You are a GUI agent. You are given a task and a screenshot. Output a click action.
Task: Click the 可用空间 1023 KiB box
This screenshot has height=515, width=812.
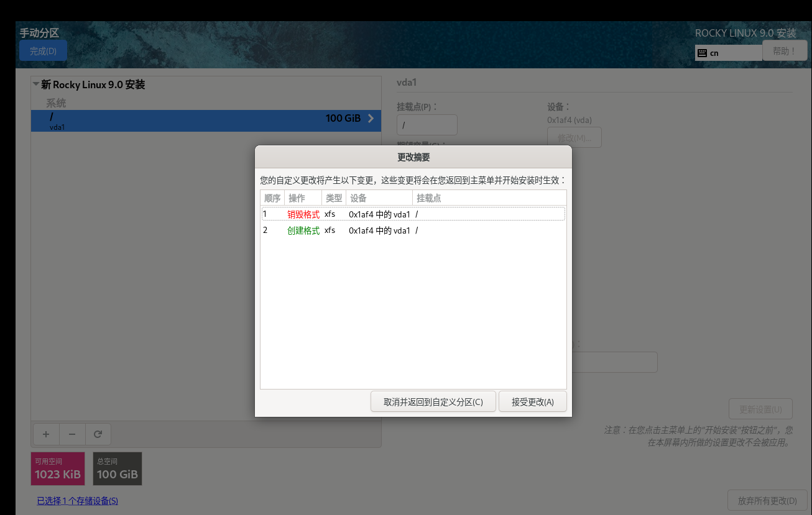pos(58,468)
